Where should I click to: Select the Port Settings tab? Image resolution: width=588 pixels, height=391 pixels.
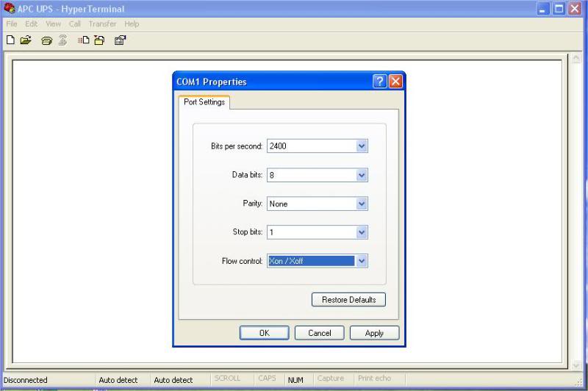(x=204, y=102)
